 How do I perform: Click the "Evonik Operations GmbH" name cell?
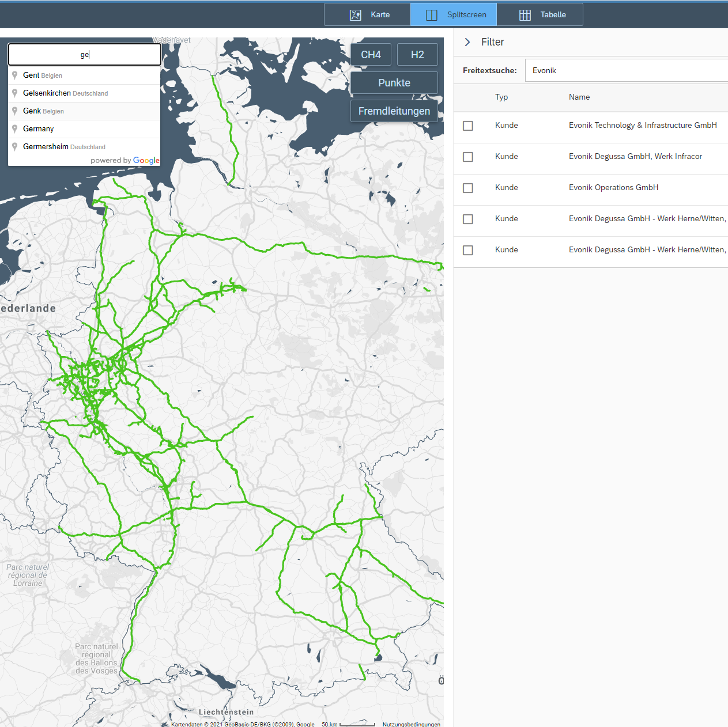(x=613, y=187)
